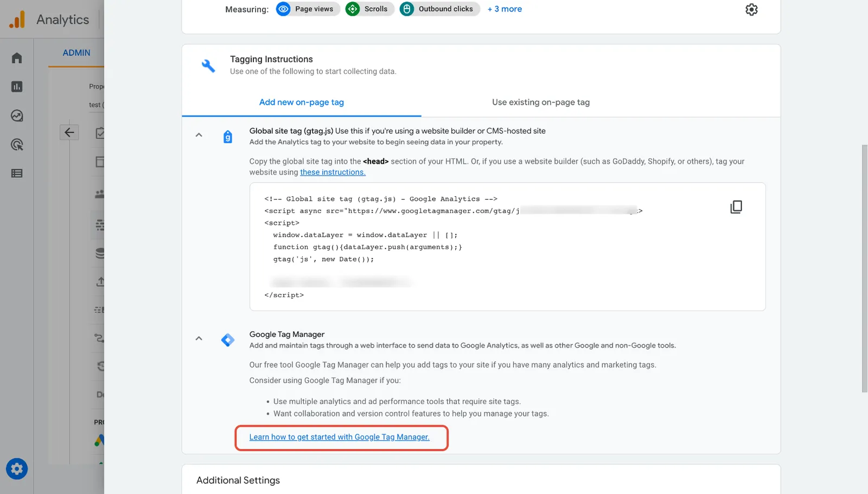Click the Global site tag gtag icon
The height and width of the screenshot is (494, 868).
(x=228, y=137)
